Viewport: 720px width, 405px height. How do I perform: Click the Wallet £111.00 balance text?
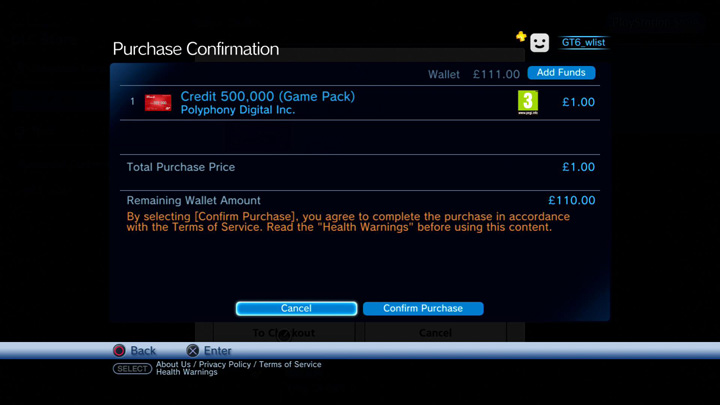tap(473, 74)
